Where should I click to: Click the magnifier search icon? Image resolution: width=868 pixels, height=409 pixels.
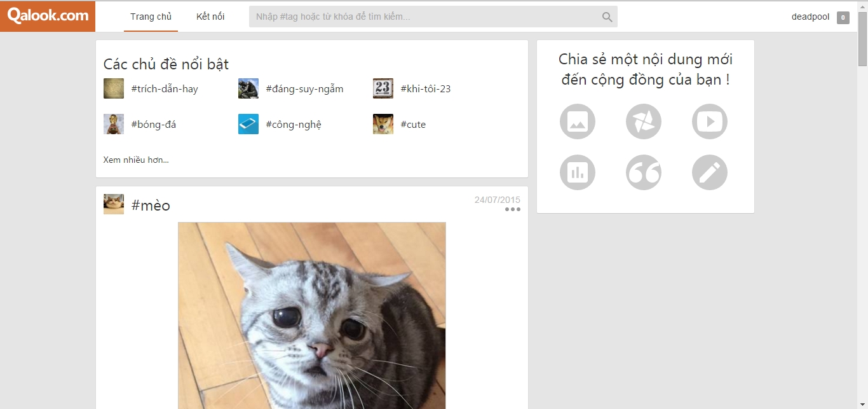click(x=607, y=17)
